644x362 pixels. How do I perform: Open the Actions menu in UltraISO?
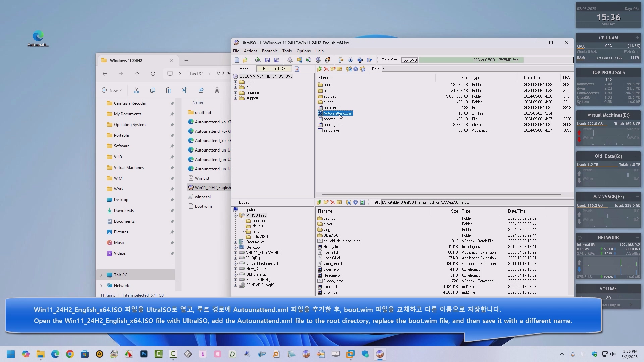coord(250,51)
